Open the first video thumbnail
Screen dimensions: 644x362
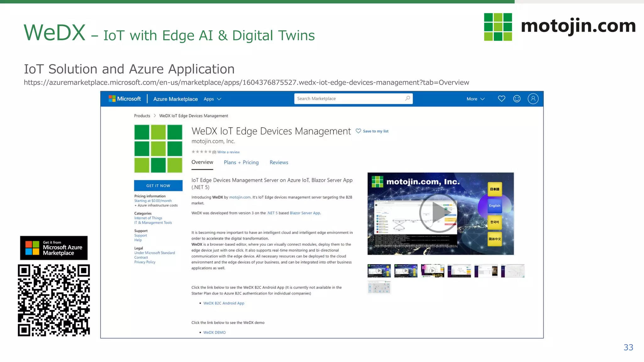pyautogui.click(x=379, y=271)
